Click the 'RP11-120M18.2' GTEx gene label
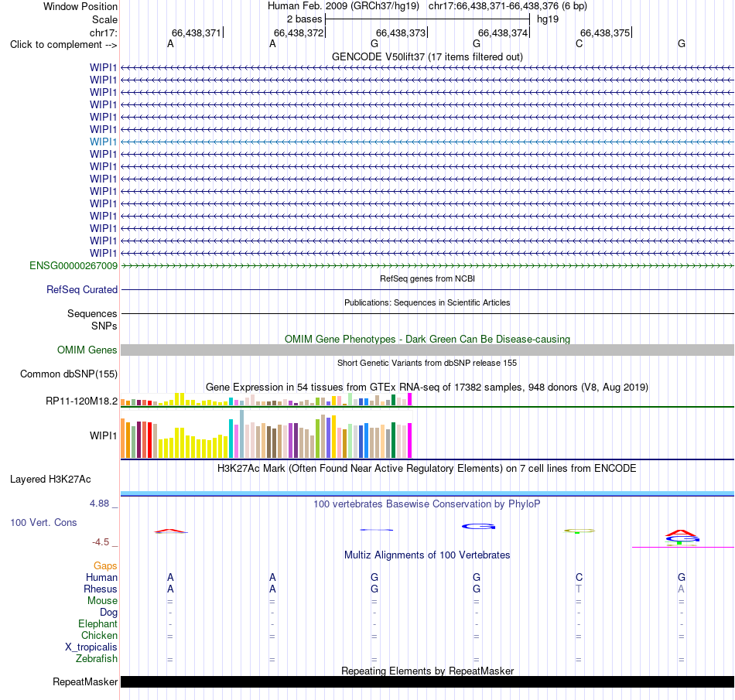Image resolution: width=735 pixels, height=700 pixels. pyautogui.click(x=81, y=401)
